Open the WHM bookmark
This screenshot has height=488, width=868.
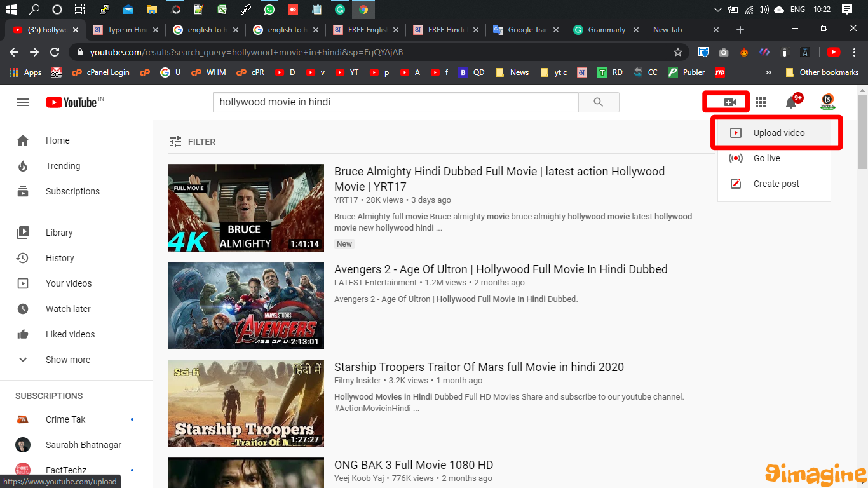[x=210, y=72]
